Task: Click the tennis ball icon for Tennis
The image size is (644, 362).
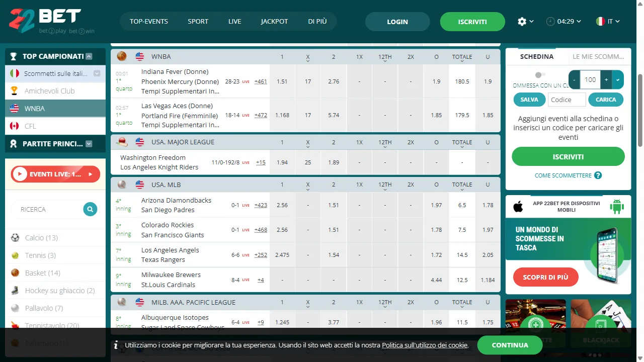Action: (x=15, y=255)
